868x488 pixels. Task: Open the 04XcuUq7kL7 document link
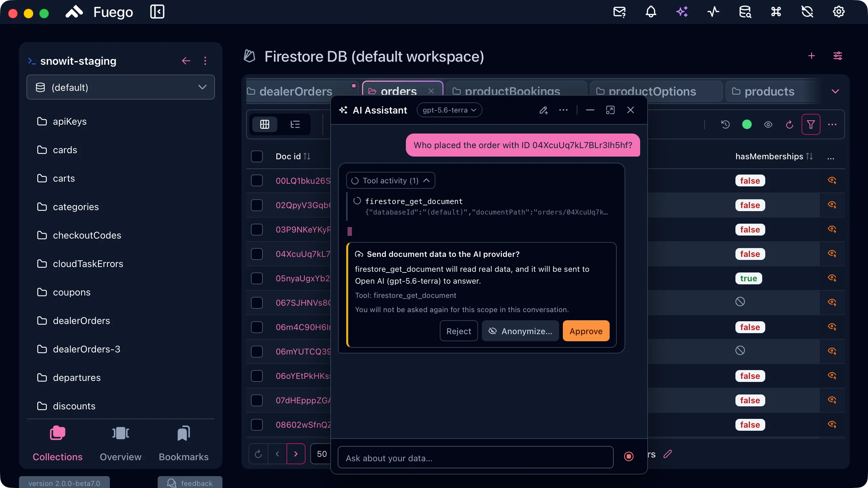303,254
